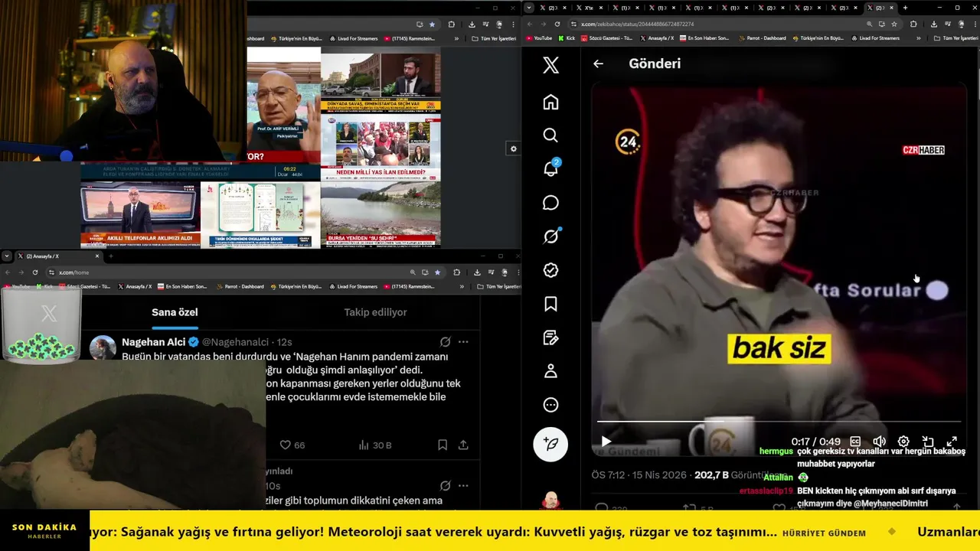
Task: Open the Articles icon in X sidebar
Action: [x=550, y=337]
